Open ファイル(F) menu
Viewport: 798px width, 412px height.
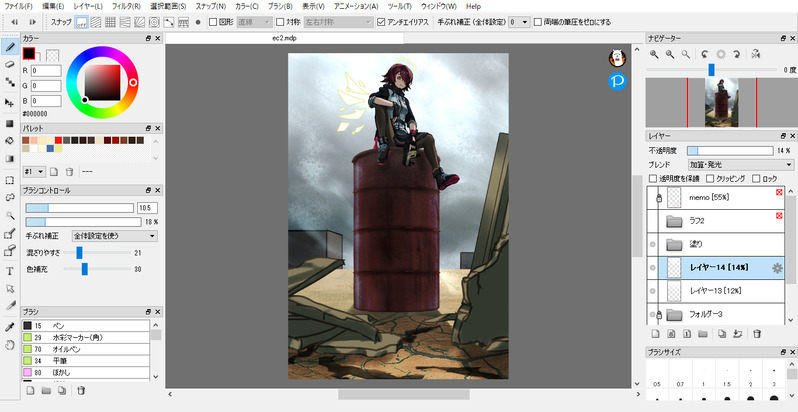tap(18, 7)
